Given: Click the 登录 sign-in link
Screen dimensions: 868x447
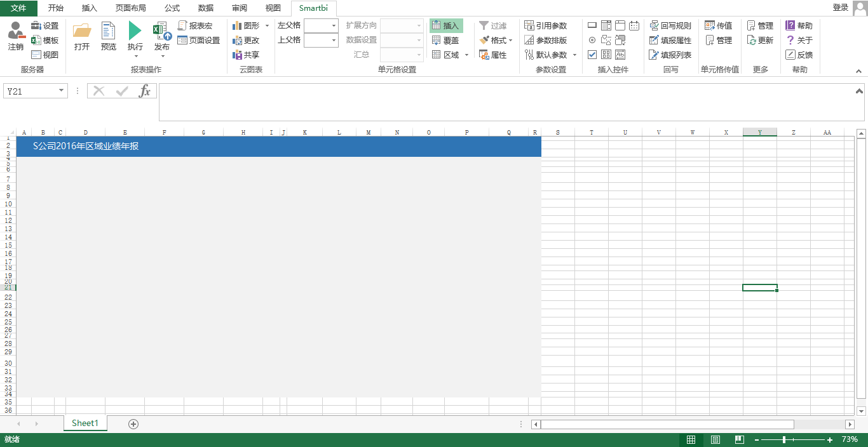Looking at the screenshot, I should click(x=840, y=7).
